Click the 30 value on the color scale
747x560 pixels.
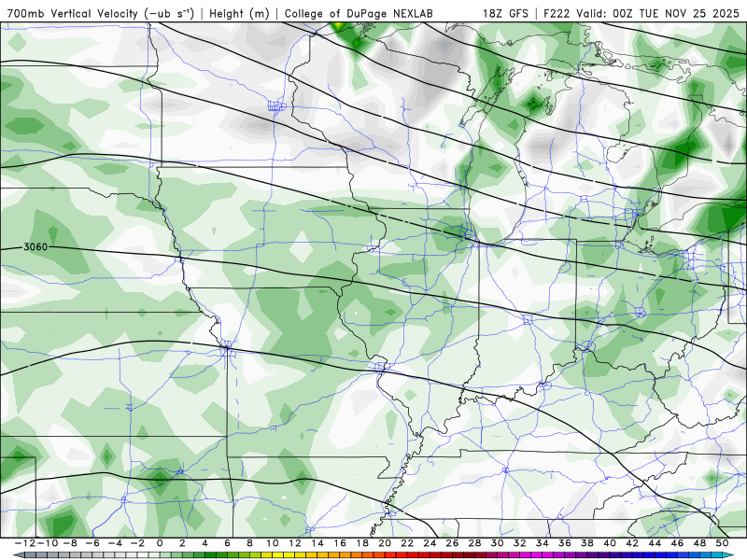(497, 543)
